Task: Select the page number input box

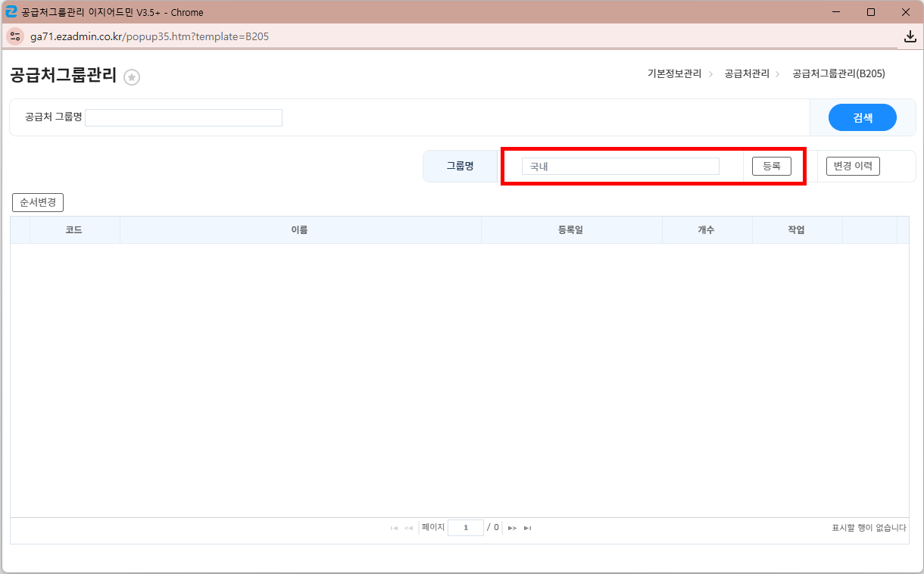Action: coord(465,528)
